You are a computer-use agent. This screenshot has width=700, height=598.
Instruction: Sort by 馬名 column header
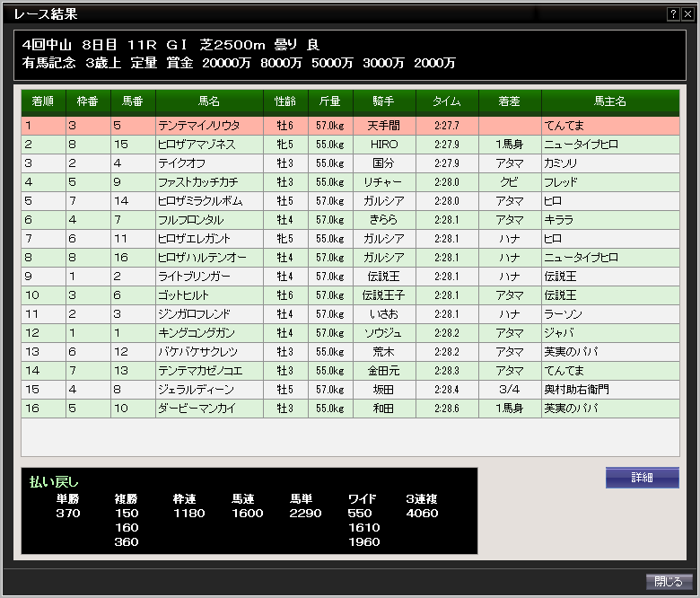click(209, 102)
